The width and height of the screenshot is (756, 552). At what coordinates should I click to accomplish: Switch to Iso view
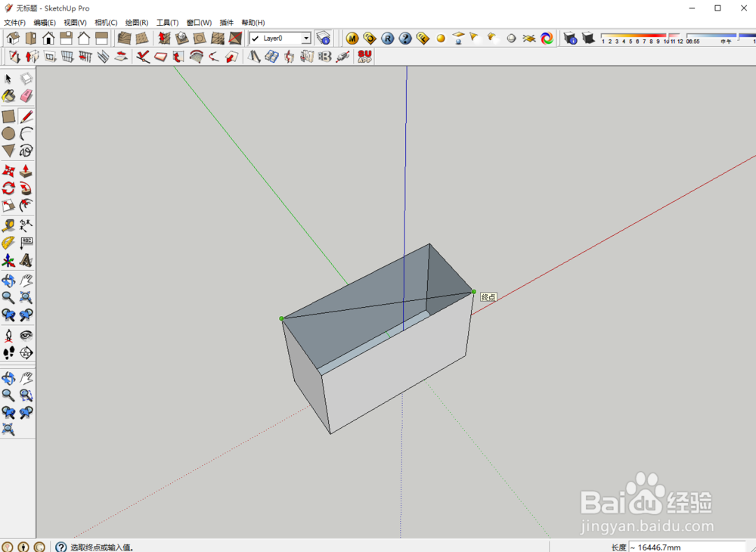point(13,38)
